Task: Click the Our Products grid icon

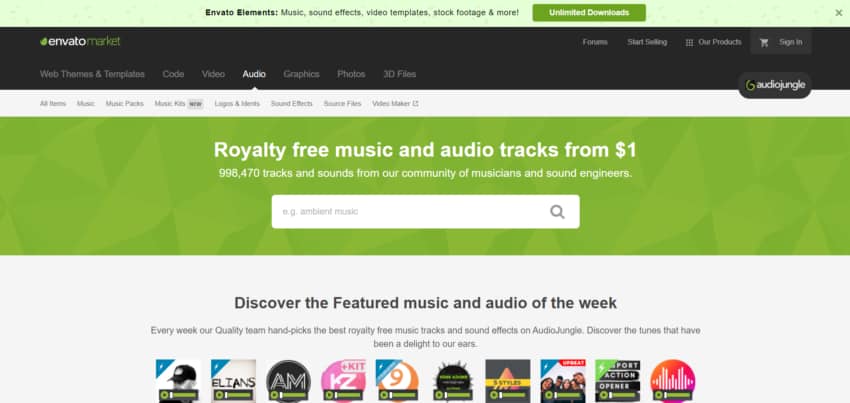Action: 689,42
